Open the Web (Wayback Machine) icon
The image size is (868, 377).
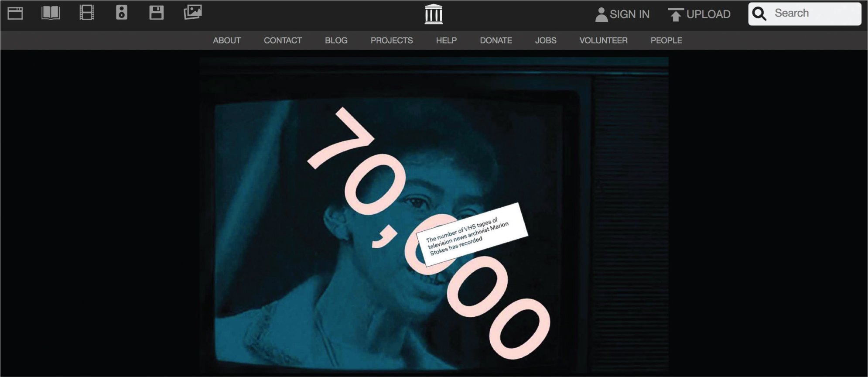coord(15,14)
